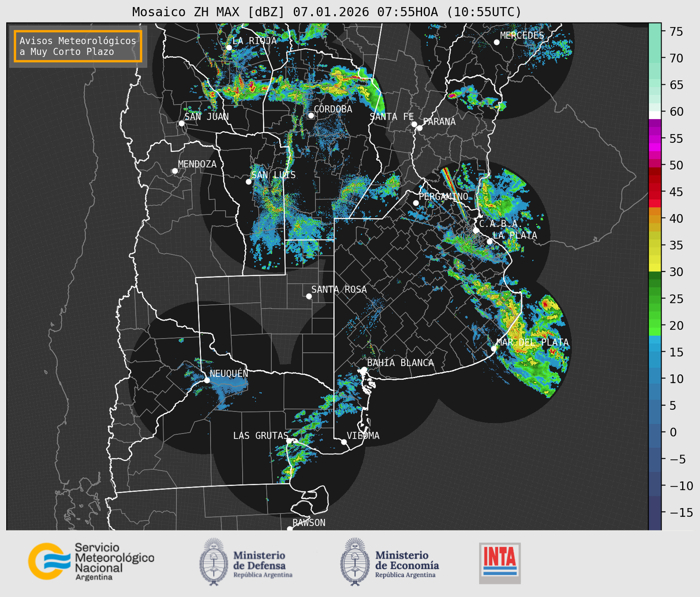Click the 25 dBZ green color band
Image resolution: width=700 pixels, height=597 pixels.
(x=655, y=299)
